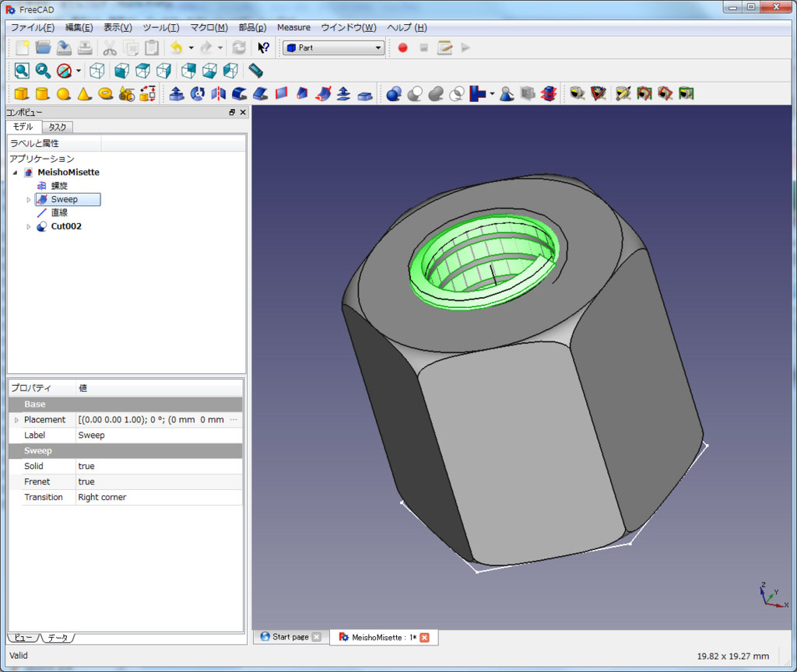Close the MeishoMisette document tab

tap(424, 638)
